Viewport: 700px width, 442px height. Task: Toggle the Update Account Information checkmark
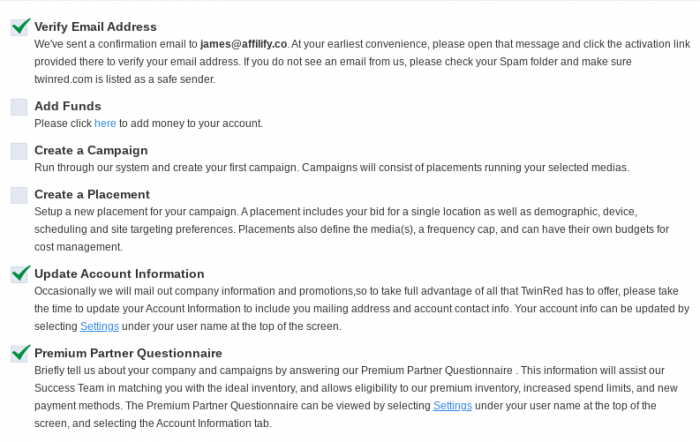[19, 274]
